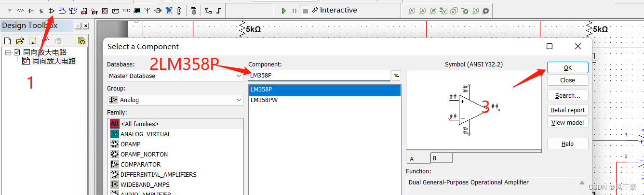The image size is (644, 195).
Task: Click the Place Source toolbar icon
Action: (10, 11)
